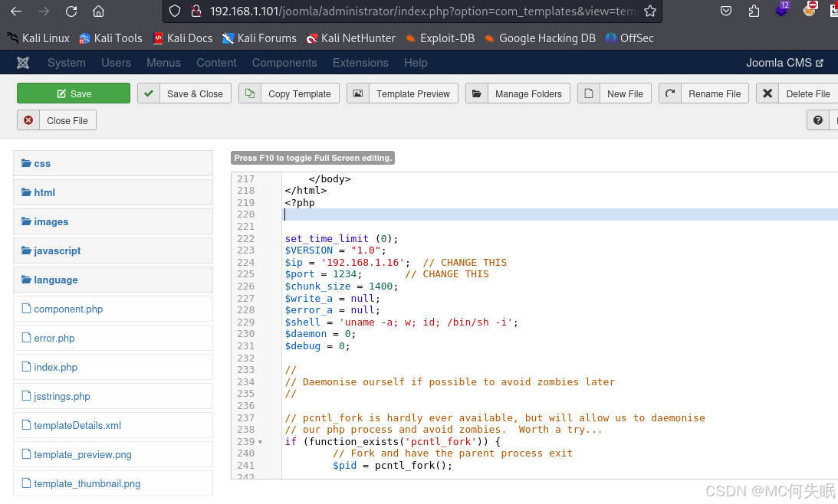Open jsstrings.php file
838x504 pixels.
pyautogui.click(x=61, y=396)
